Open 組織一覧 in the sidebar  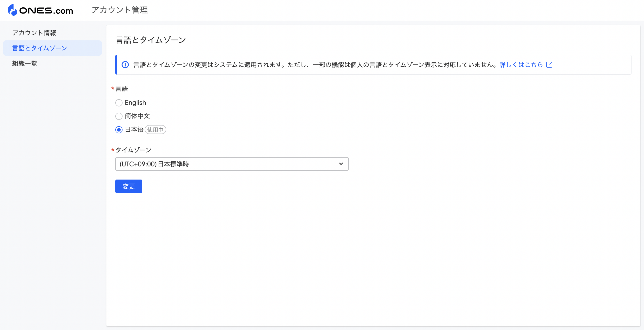pos(25,64)
